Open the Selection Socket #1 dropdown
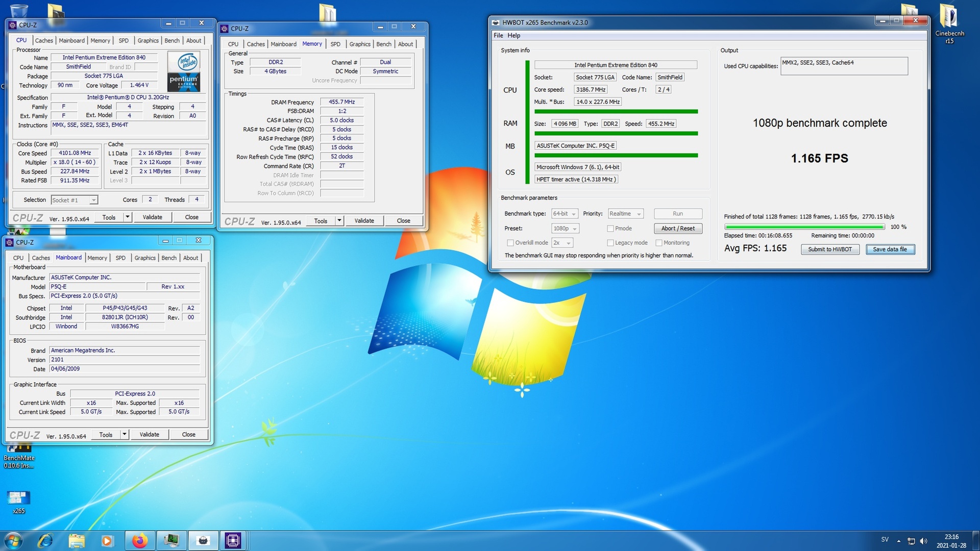This screenshot has width=980, height=551. (x=75, y=200)
